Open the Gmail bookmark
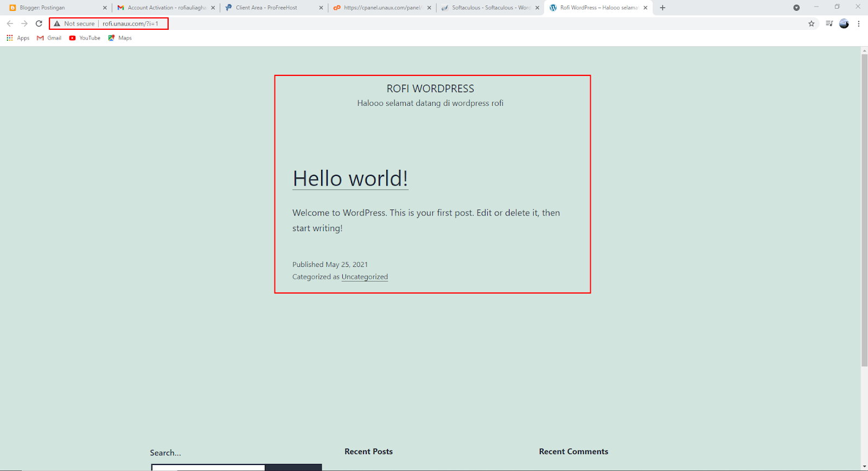This screenshot has height=471, width=868. click(x=49, y=38)
